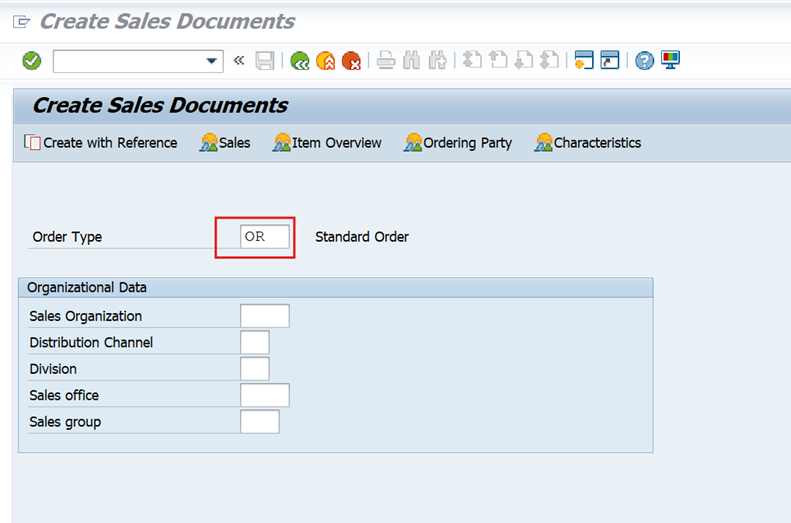
Task: Click the Create New Session icon
Action: 584,60
